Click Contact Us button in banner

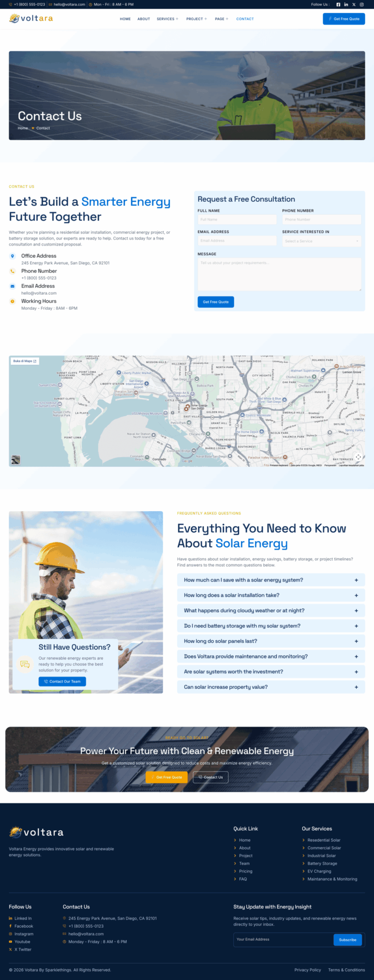(x=210, y=777)
